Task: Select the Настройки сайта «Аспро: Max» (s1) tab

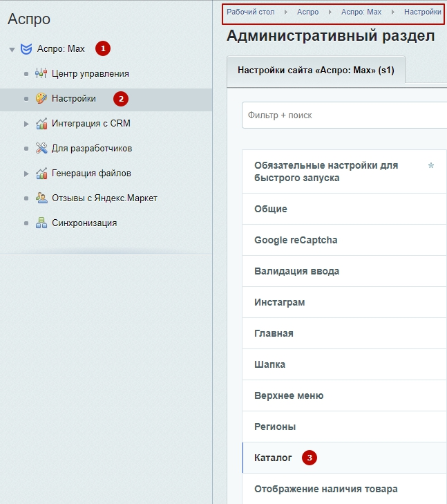Action: click(x=316, y=71)
